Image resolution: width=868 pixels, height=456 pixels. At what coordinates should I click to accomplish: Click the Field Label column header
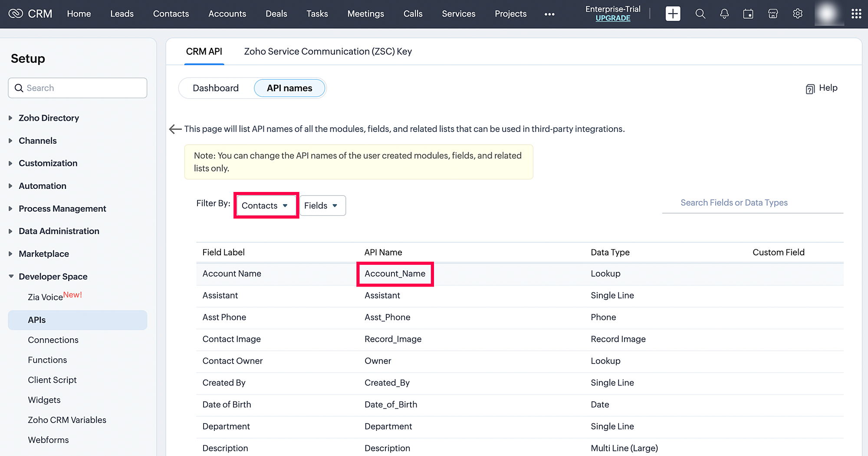224,252
